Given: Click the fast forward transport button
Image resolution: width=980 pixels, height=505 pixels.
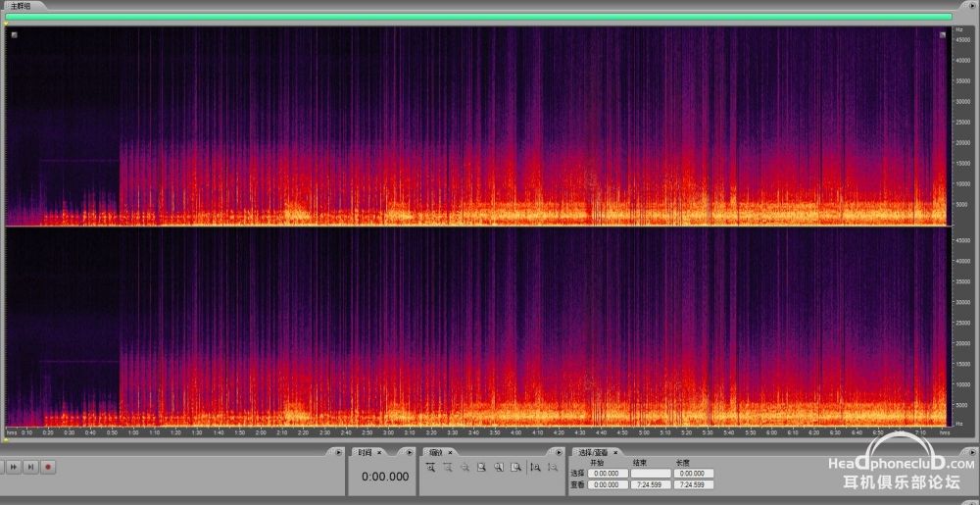Looking at the screenshot, I should pos(13,467).
